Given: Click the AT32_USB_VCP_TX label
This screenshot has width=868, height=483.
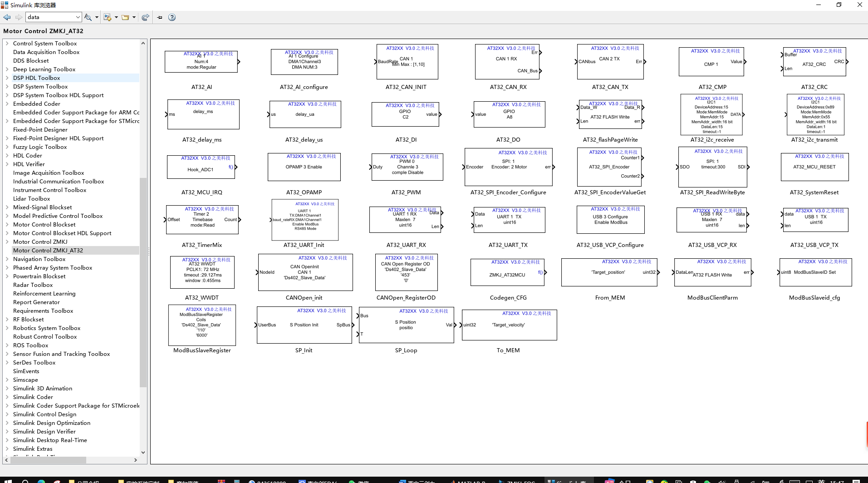Looking at the screenshot, I should coord(814,245).
